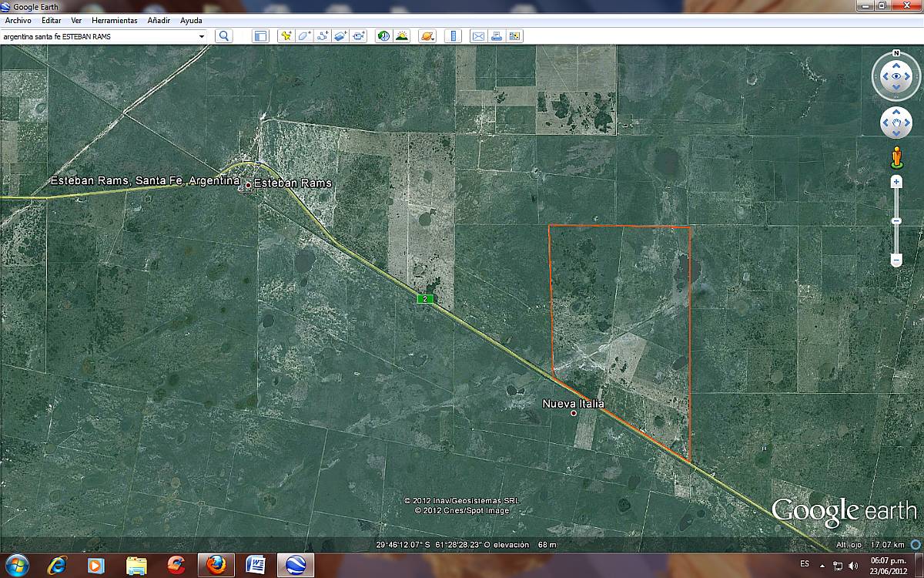Select the Add Path tool

click(x=323, y=35)
